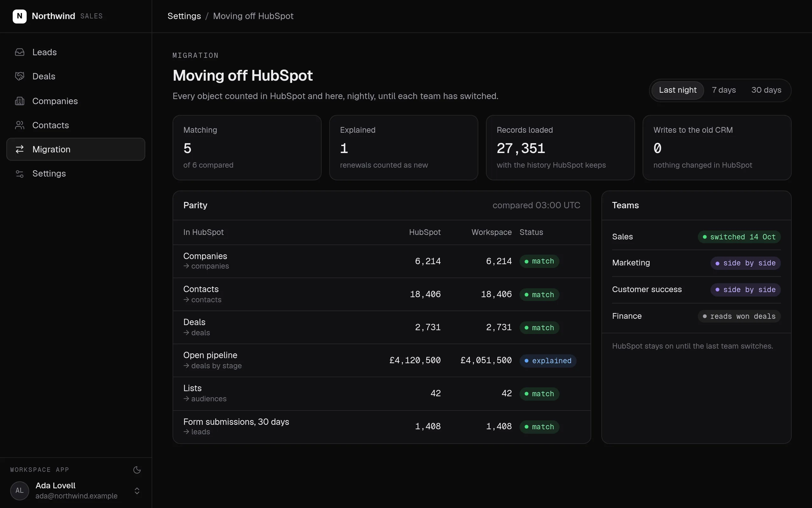Open Companies in the sidebar
Image resolution: width=812 pixels, height=508 pixels.
pos(76,101)
